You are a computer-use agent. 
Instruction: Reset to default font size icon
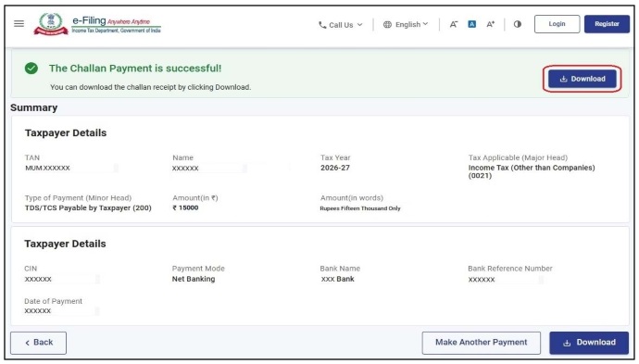pos(472,24)
